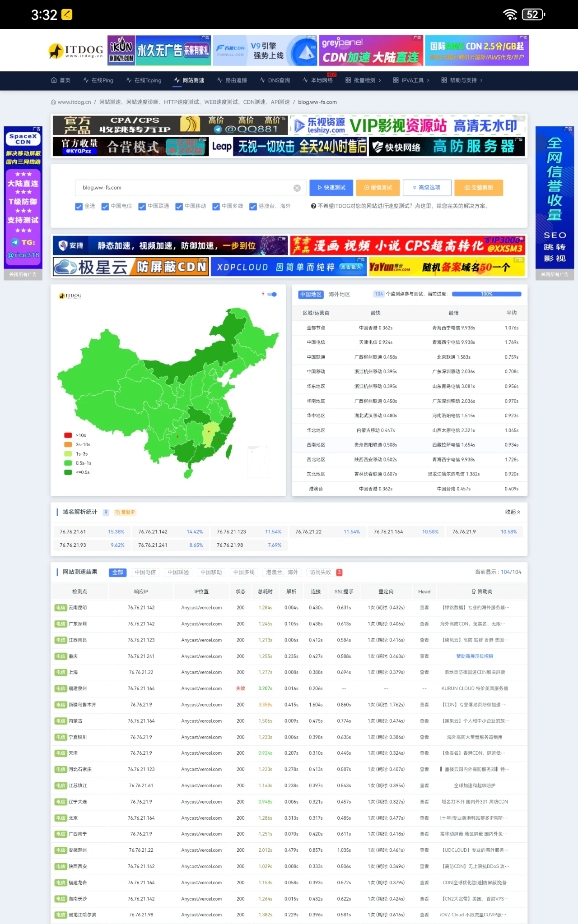Viewport: 578px width, 924px height.
Task: Switch to the 海外地区 tab
Action: tap(339, 295)
